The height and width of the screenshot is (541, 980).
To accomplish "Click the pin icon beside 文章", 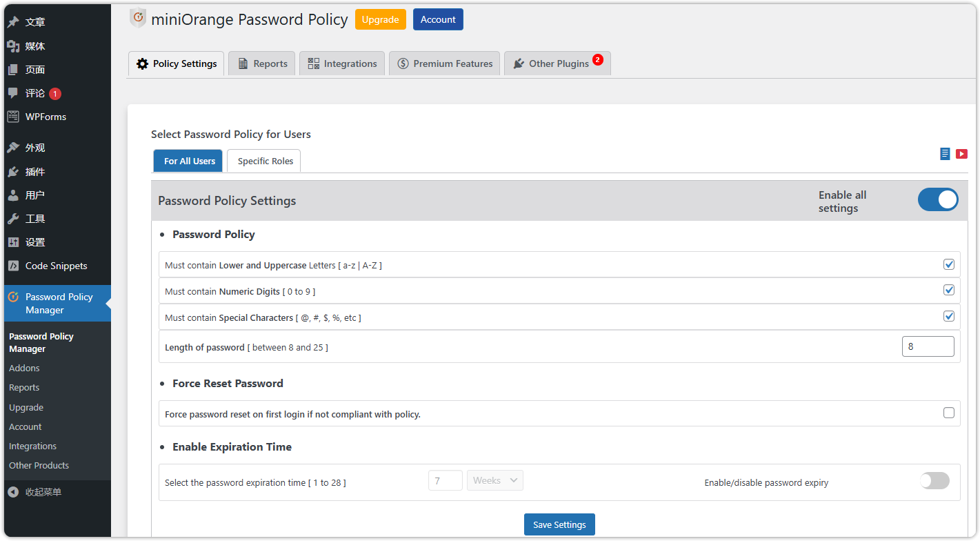I will 13,22.
